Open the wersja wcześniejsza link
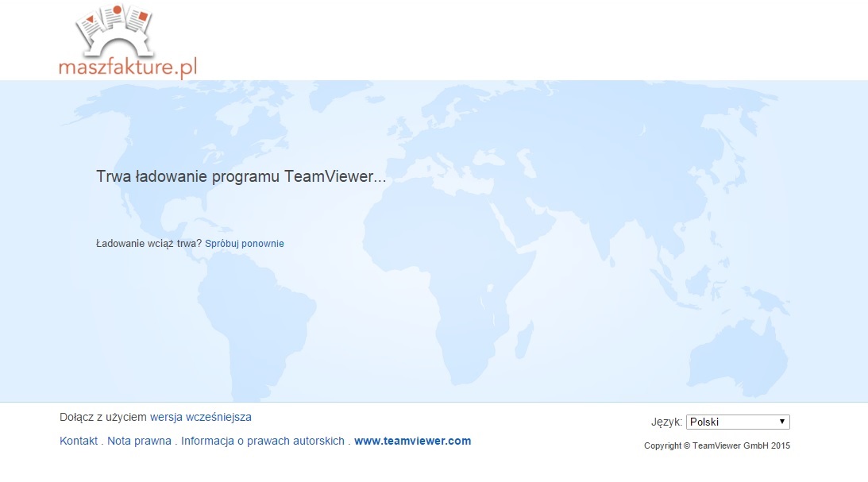This screenshot has width=868, height=482. click(200, 417)
